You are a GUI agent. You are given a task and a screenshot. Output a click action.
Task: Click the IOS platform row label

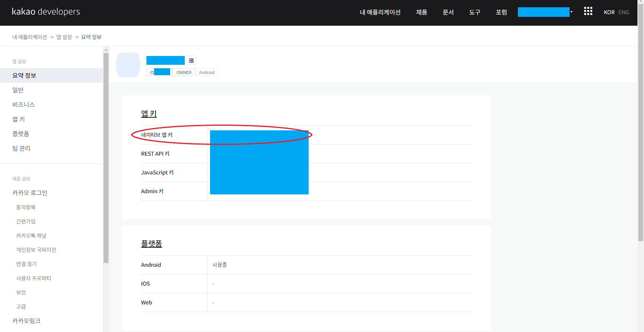tap(145, 284)
